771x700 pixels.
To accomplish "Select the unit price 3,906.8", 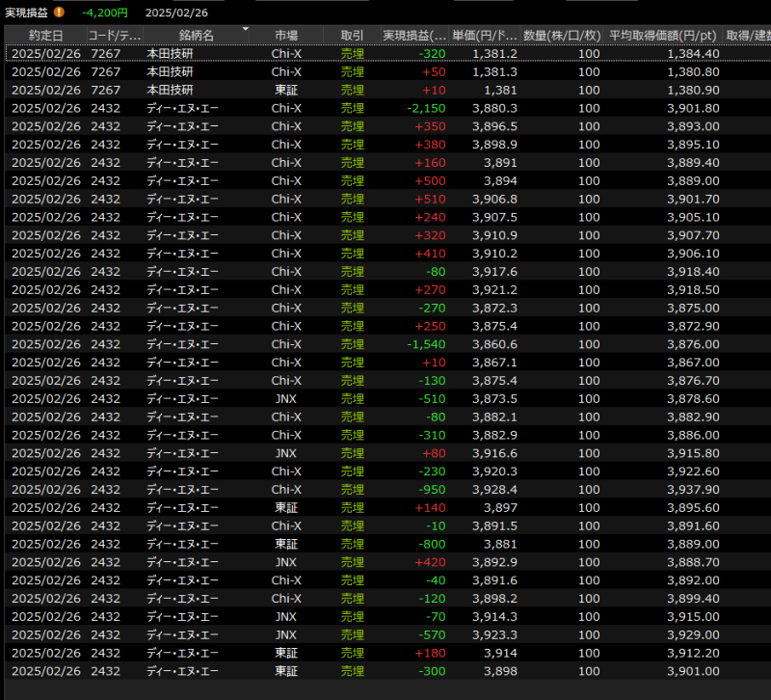I will click(x=494, y=200).
